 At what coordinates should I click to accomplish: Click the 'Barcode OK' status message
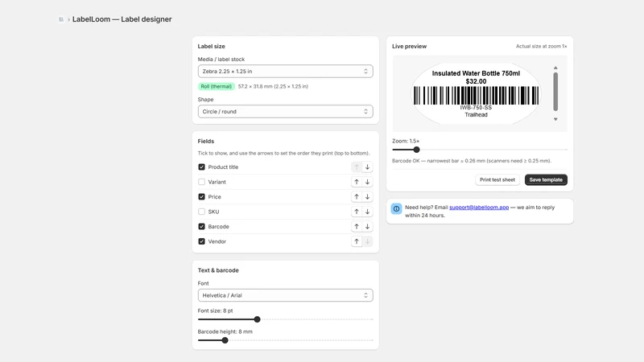472,161
